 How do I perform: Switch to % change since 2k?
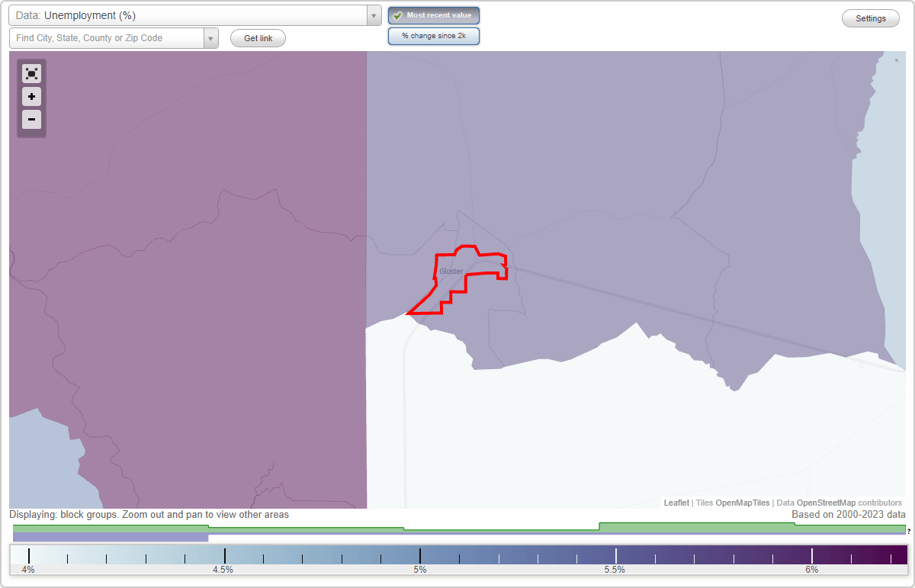pyautogui.click(x=434, y=36)
